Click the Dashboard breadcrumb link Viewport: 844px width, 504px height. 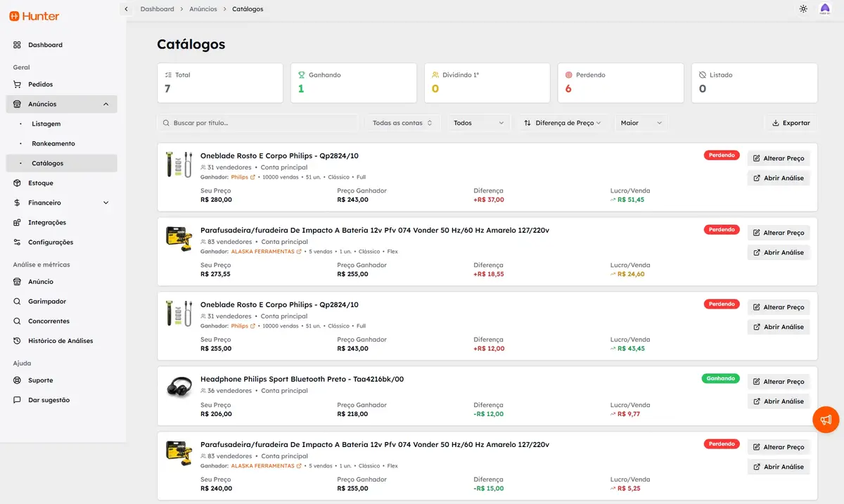(158, 9)
